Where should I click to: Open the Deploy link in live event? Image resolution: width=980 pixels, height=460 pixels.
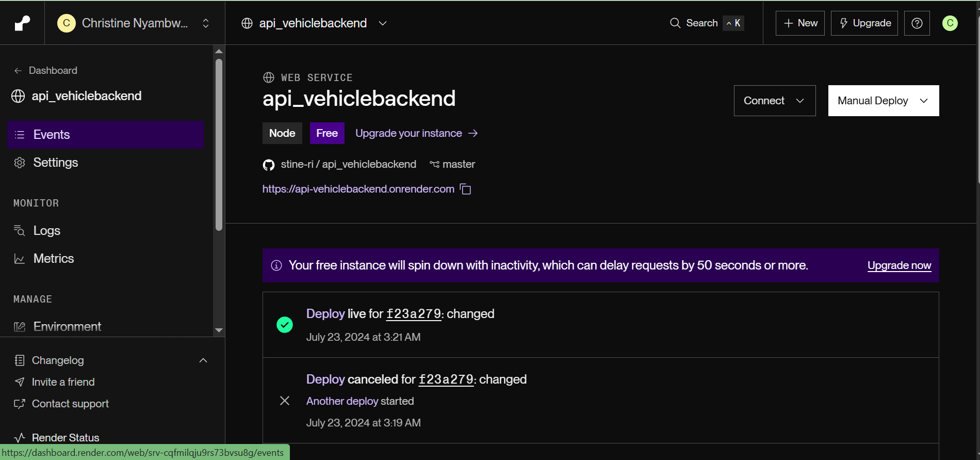tap(325, 314)
